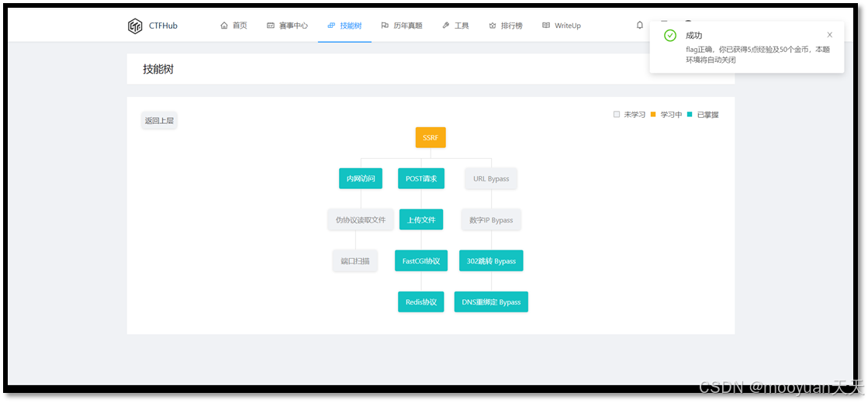Open the Redis协议 skill node
868x403 pixels.
click(421, 301)
